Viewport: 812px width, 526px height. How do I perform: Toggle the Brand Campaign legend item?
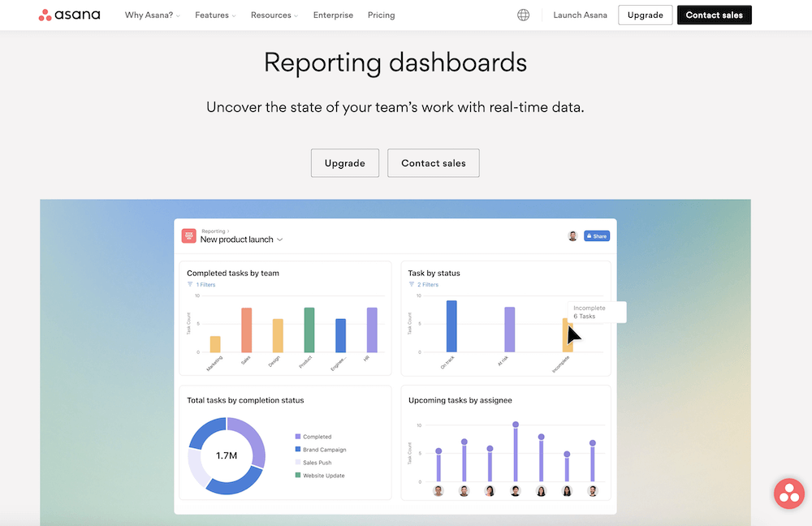(320, 449)
